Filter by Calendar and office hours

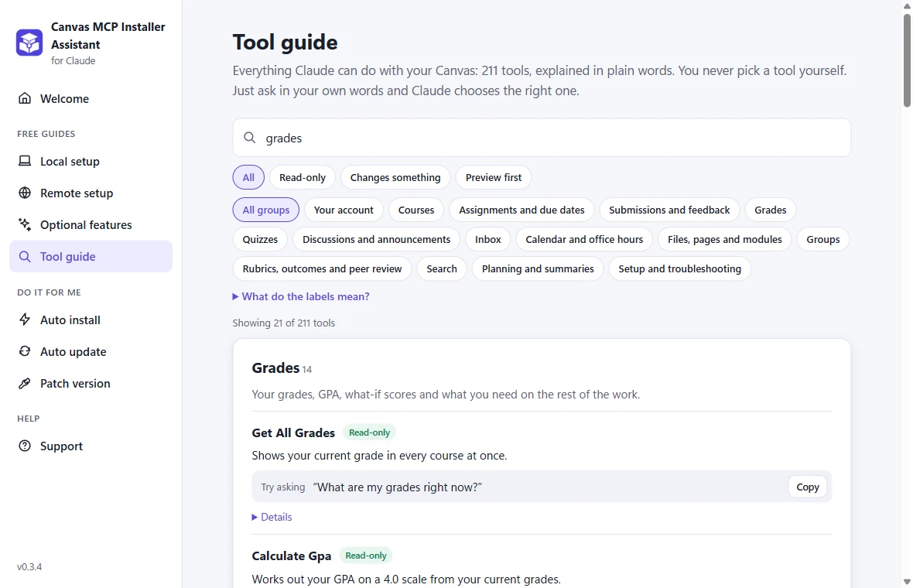(x=584, y=239)
